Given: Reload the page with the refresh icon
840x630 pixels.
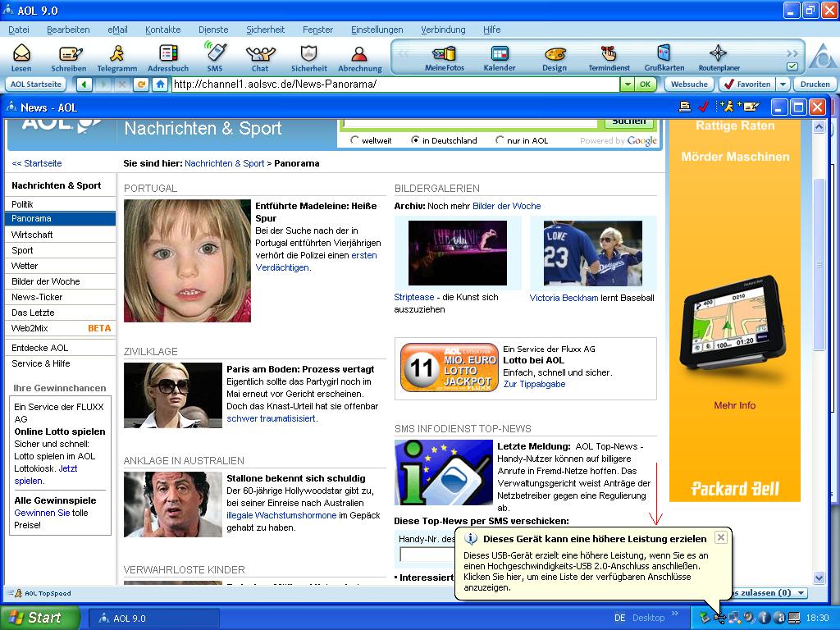Looking at the screenshot, I should click(141, 84).
